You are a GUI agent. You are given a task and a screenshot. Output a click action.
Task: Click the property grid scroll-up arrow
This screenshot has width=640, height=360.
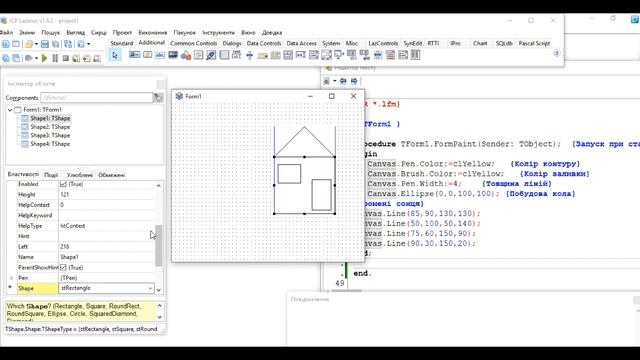(x=158, y=185)
